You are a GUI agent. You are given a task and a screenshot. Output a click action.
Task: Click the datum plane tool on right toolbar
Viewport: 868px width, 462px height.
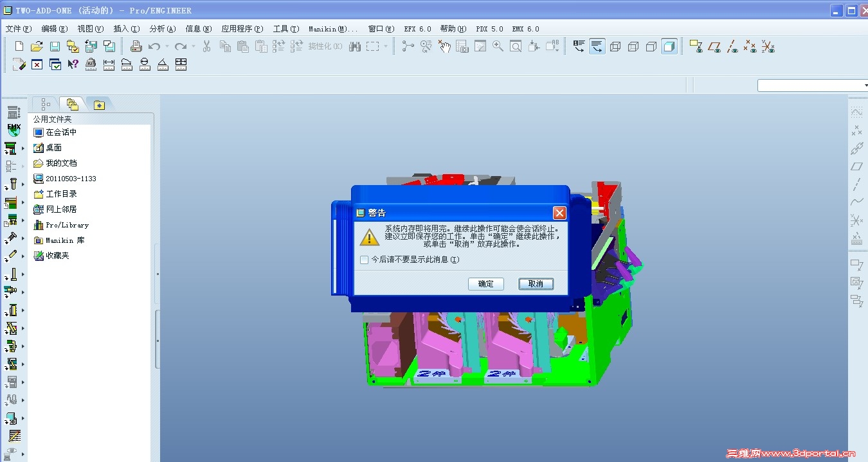[x=856, y=166]
